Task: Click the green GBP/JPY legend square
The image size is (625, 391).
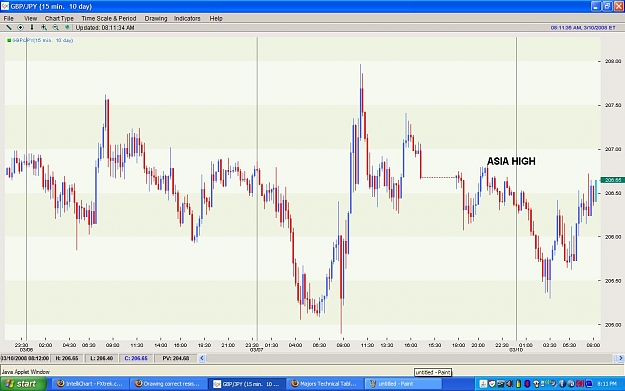Action: (9, 40)
